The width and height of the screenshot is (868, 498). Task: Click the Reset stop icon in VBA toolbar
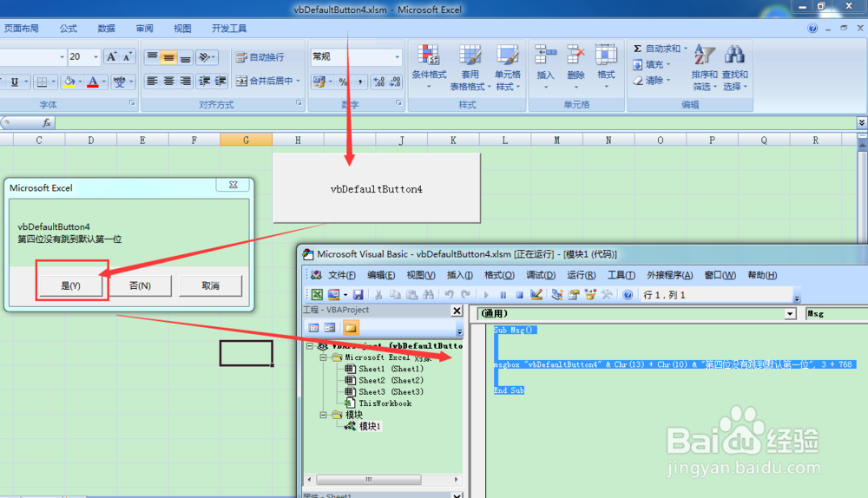(x=519, y=295)
